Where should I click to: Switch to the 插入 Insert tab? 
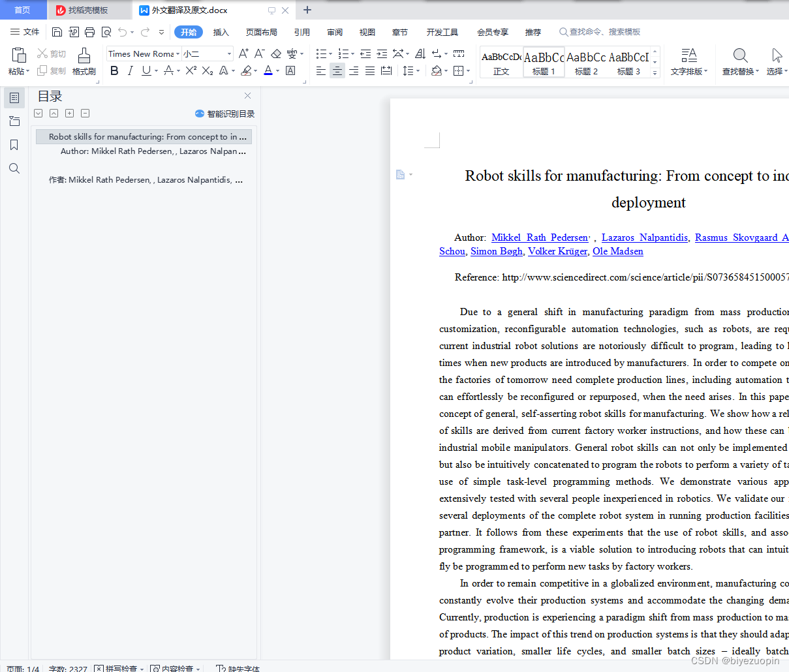click(221, 32)
